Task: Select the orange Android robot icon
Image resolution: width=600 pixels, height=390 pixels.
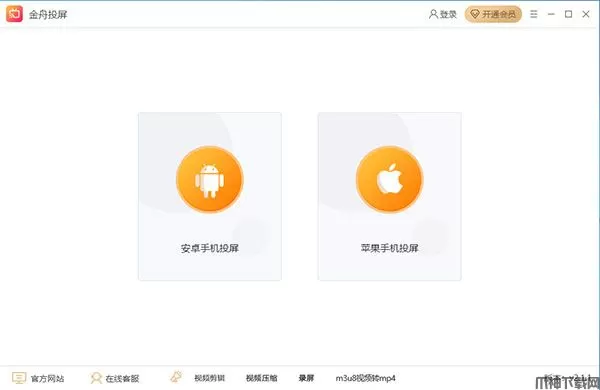Action: tap(210, 179)
